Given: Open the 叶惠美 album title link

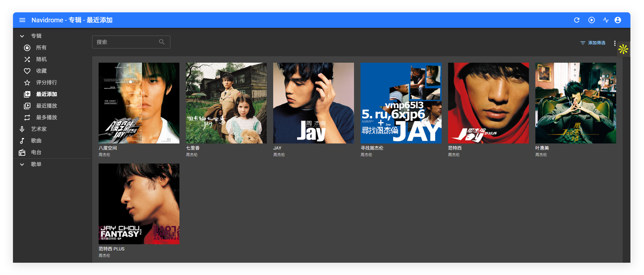Looking at the screenshot, I should pyautogui.click(x=542, y=148).
